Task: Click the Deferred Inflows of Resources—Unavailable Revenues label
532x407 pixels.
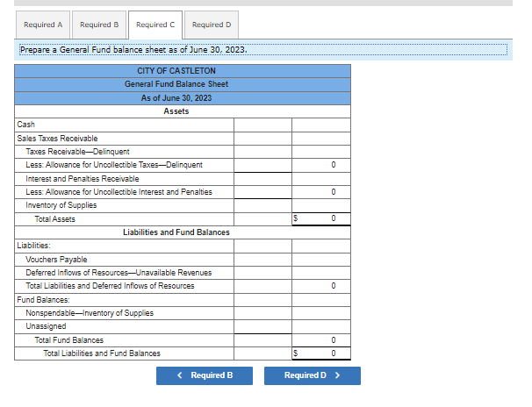Action: click(x=119, y=273)
